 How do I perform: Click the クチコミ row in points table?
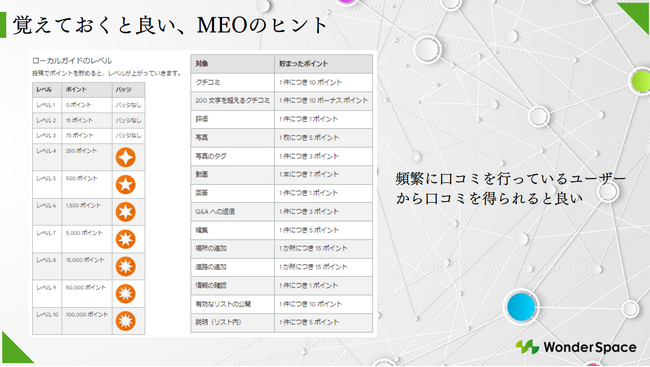pos(281,82)
